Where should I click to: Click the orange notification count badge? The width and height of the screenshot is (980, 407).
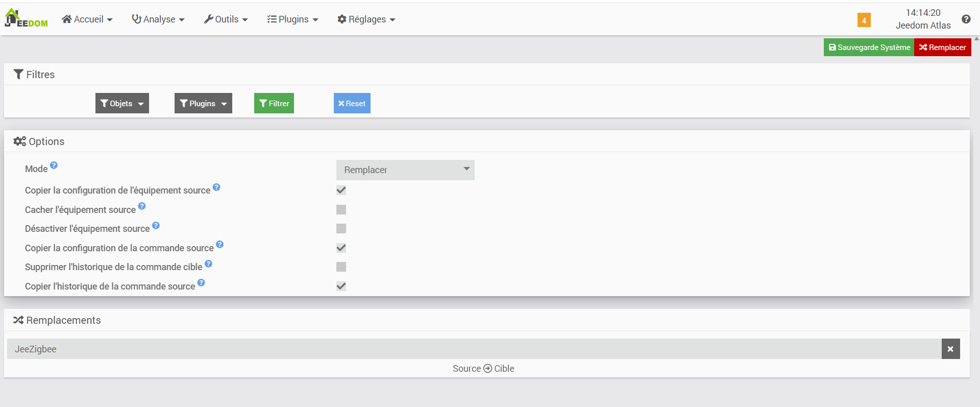[864, 20]
